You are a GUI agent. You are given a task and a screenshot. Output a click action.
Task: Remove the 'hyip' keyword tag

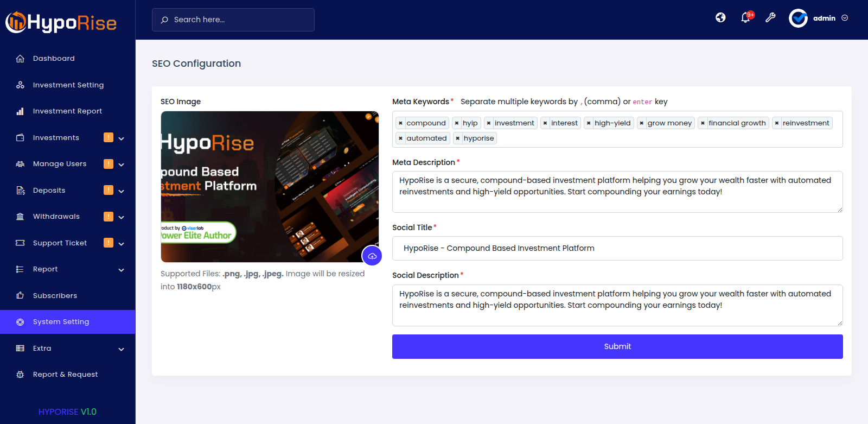457,123
